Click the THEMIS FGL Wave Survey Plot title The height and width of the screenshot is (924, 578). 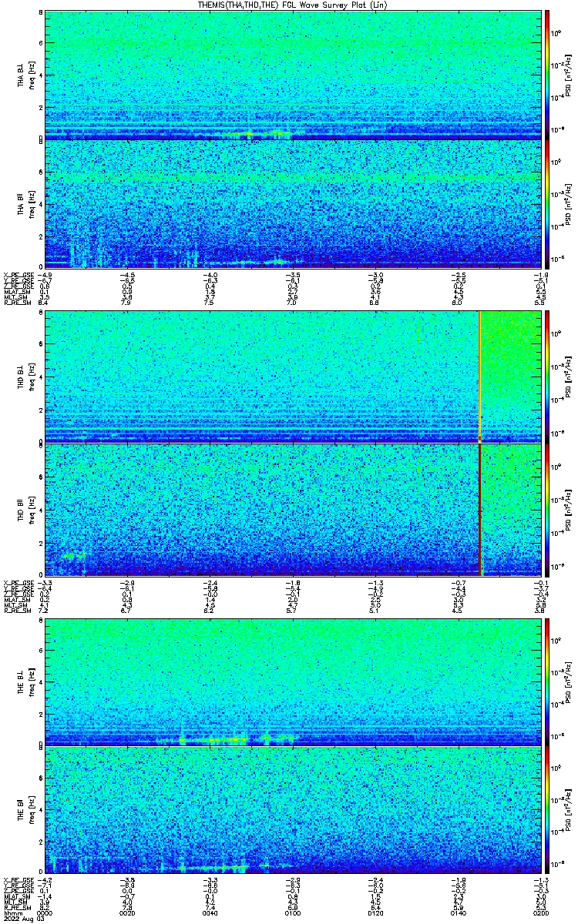click(290, 5)
